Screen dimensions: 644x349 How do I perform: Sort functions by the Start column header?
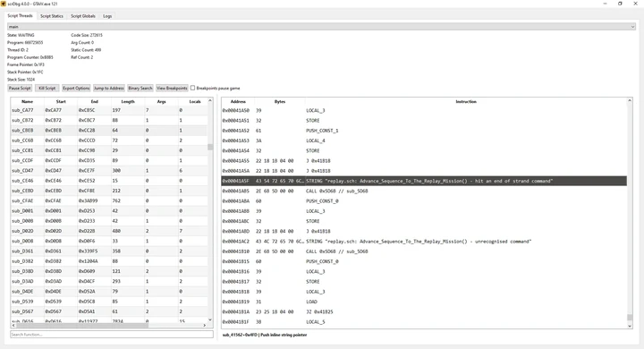[61, 101]
